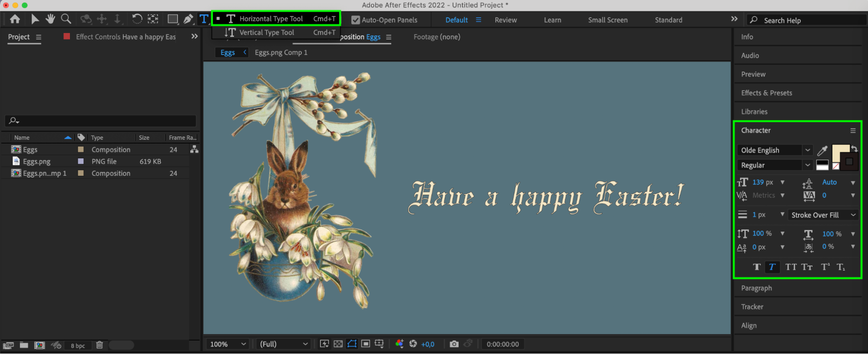Image resolution: width=868 pixels, height=354 pixels.
Task: Toggle Faux Italic text style
Action: click(x=772, y=267)
